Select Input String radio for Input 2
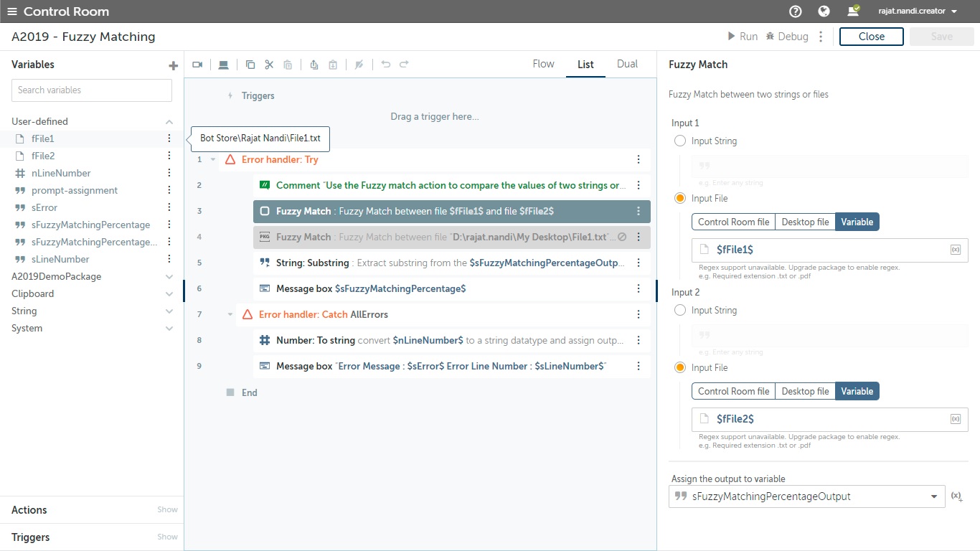The image size is (980, 551). (680, 311)
